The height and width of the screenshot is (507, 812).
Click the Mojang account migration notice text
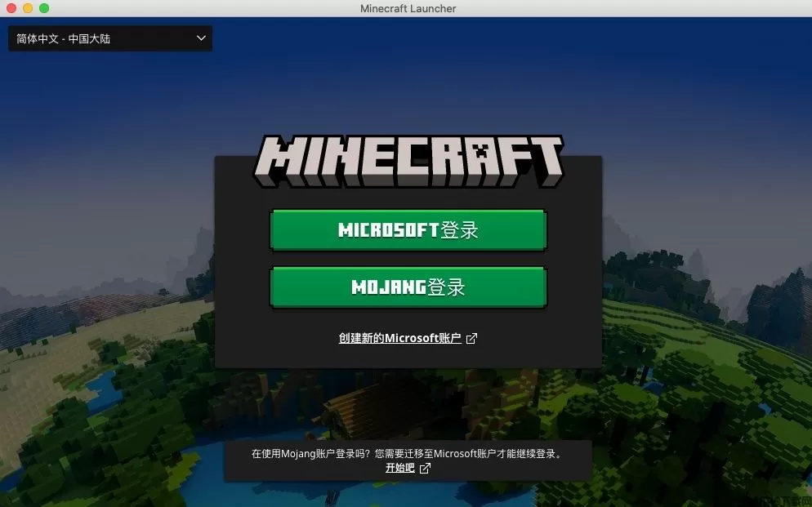click(x=408, y=454)
